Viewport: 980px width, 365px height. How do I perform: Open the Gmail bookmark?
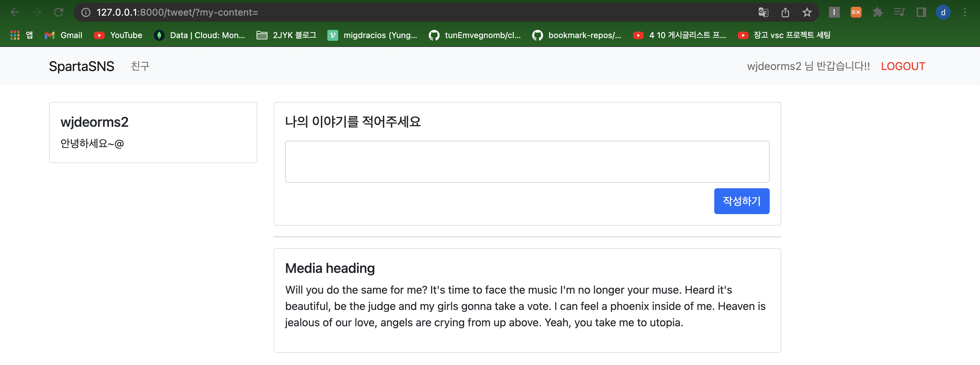pos(64,35)
